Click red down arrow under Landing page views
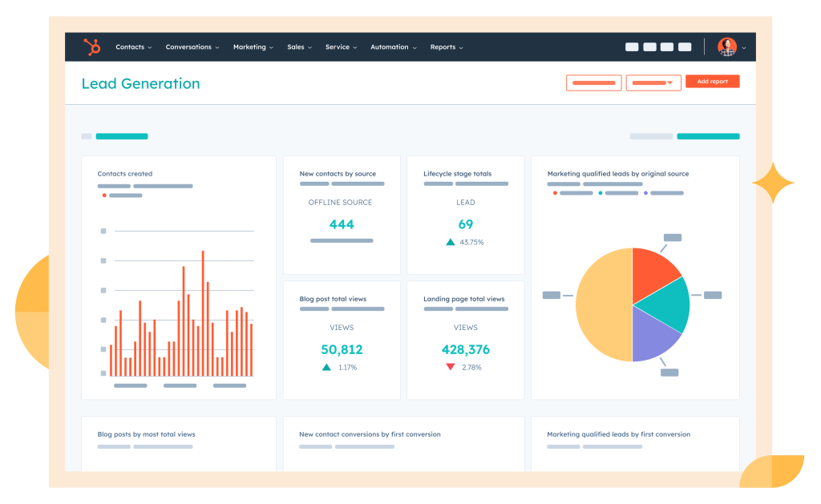The height and width of the screenshot is (504, 821). pyautogui.click(x=451, y=367)
